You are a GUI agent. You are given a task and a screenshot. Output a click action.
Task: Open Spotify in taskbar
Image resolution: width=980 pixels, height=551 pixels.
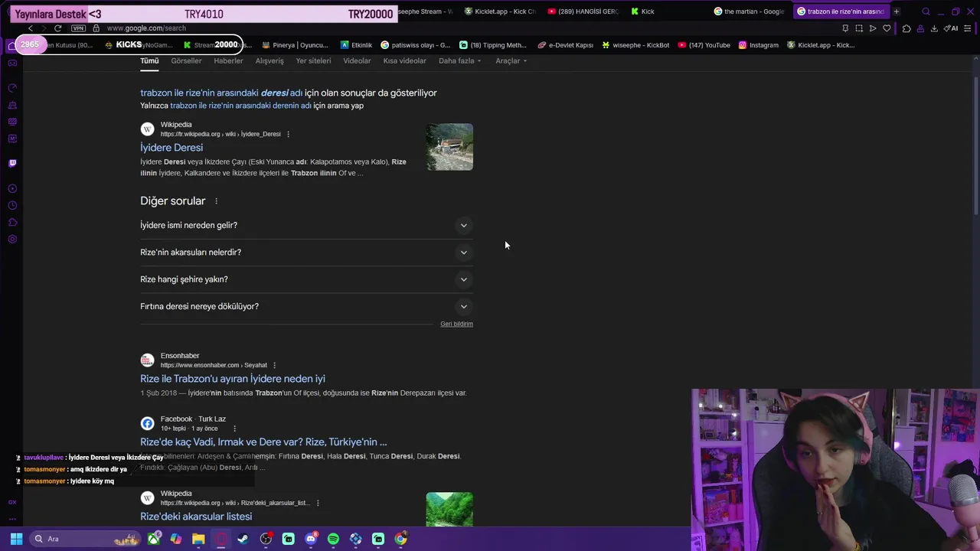333,539
